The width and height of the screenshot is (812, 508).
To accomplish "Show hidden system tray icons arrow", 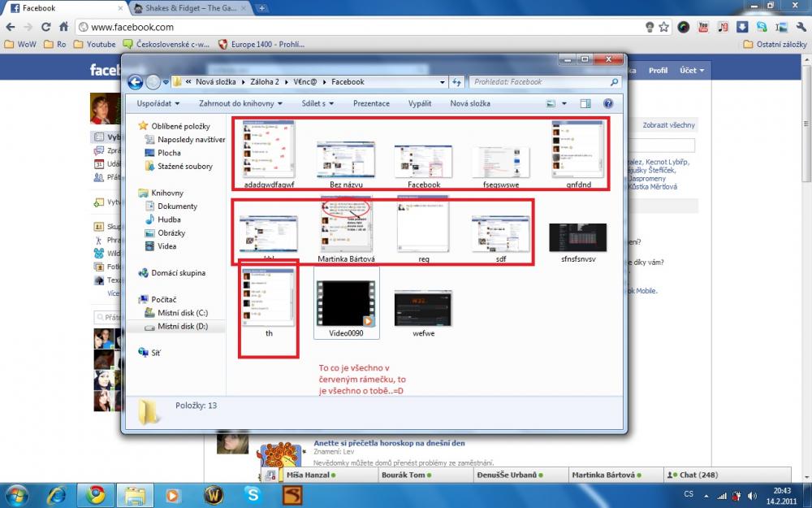I will (x=706, y=496).
